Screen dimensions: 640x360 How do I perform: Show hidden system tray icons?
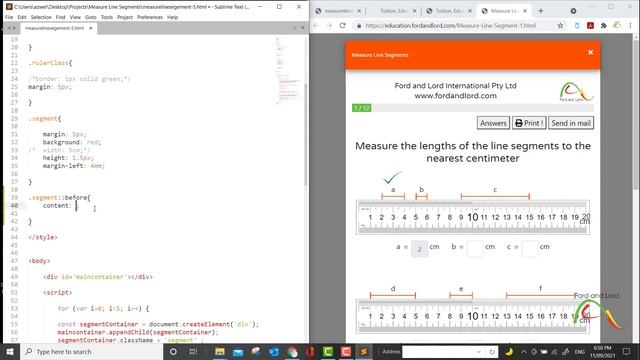click(x=524, y=351)
